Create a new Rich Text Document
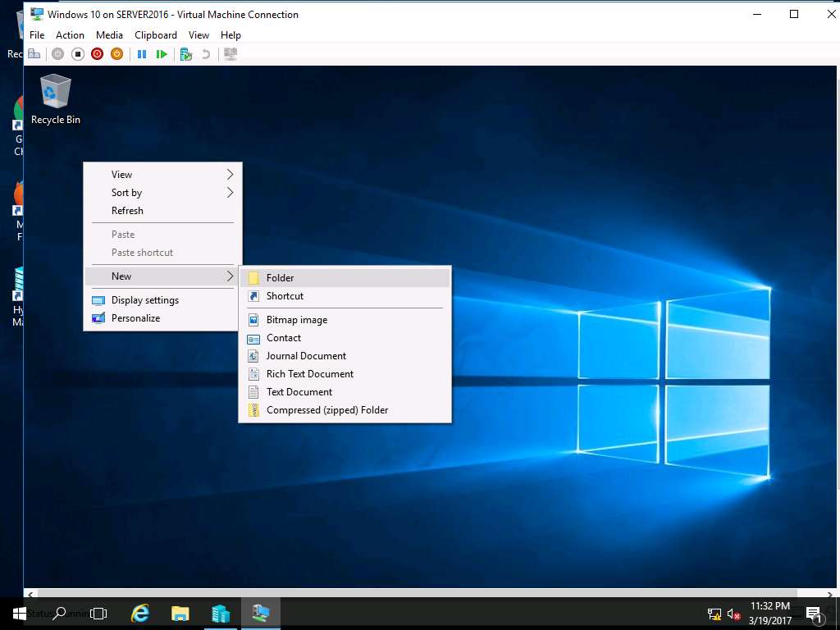 345,374
